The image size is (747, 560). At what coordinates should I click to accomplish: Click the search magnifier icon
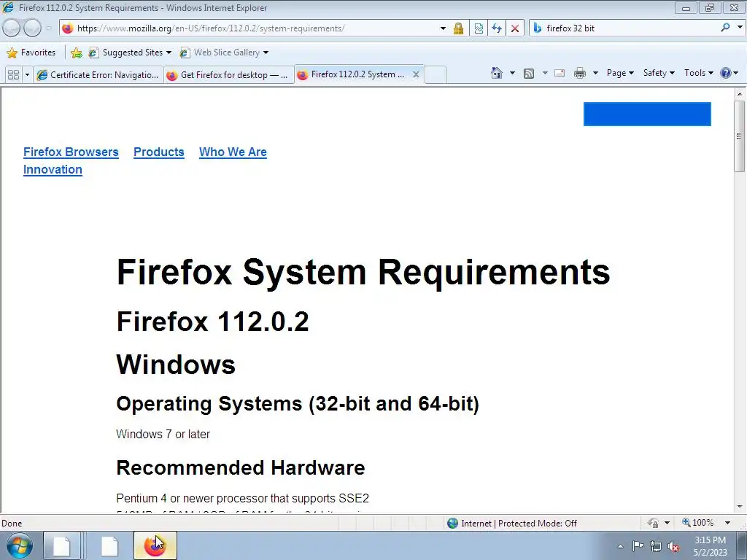tap(725, 28)
